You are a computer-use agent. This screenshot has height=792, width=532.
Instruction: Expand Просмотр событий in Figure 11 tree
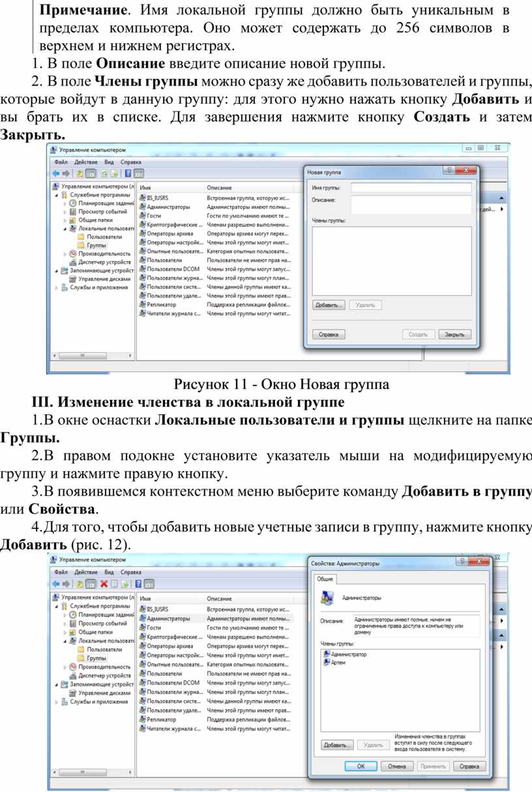click(x=65, y=211)
